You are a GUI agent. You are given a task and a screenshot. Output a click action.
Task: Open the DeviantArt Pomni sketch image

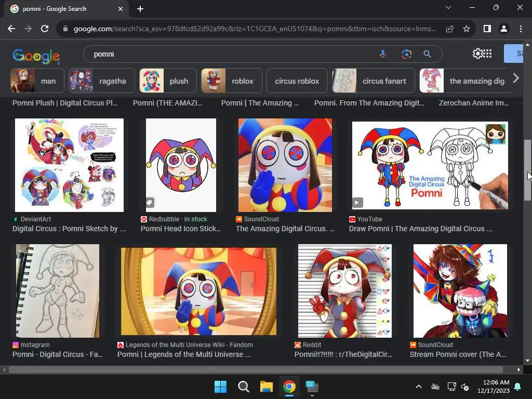pyautogui.click(x=69, y=165)
